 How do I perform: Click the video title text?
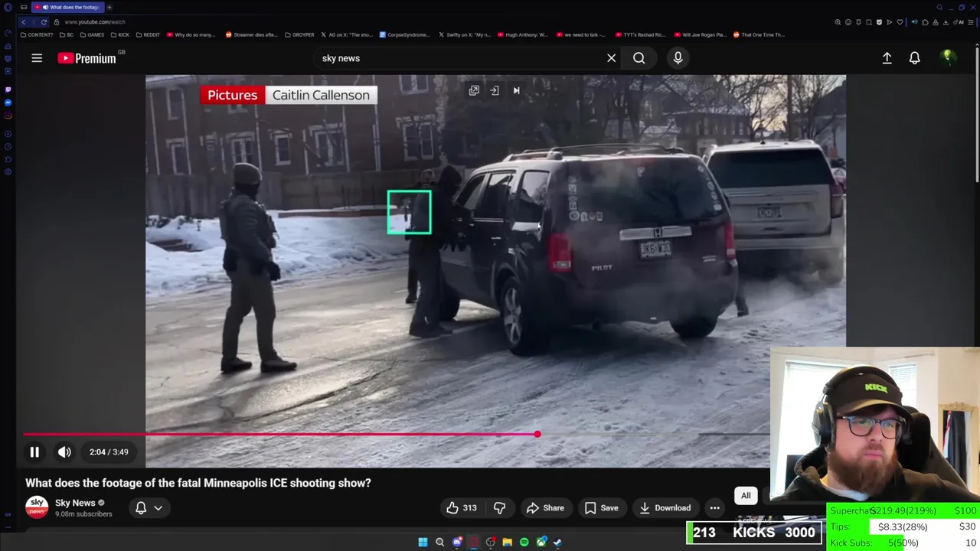[x=198, y=483]
